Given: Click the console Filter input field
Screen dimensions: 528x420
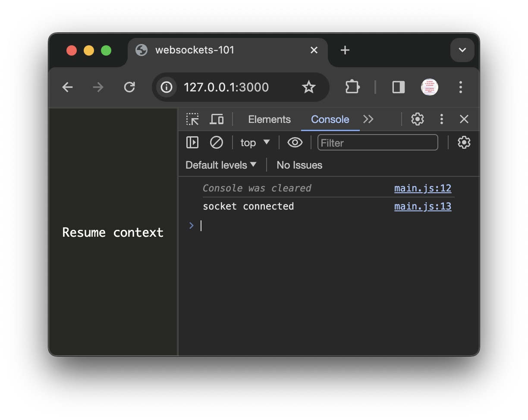Looking at the screenshot, I should pyautogui.click(x=377, y=143).
